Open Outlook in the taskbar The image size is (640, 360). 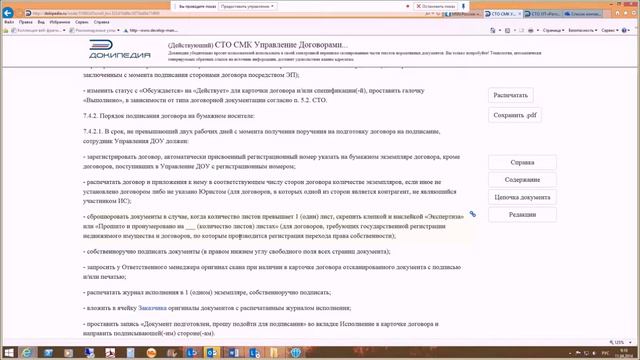(212, 353)
